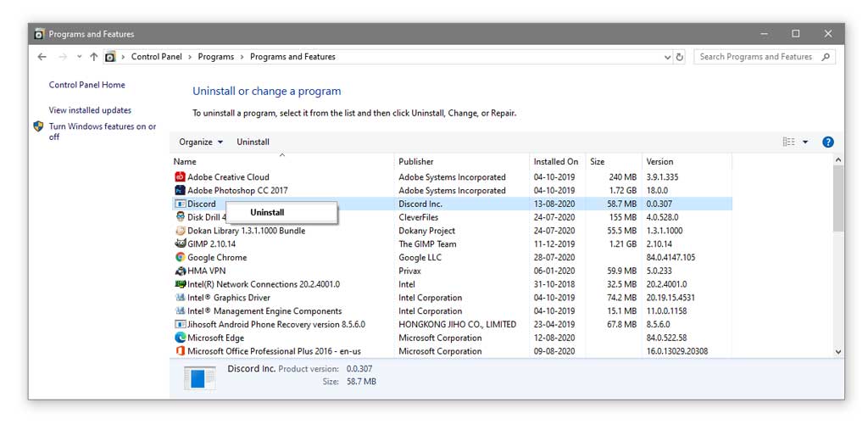Click the Intel Graphics Driver icon
The height and width of the screenshot is (425, 868).
[x=180, y=298]
